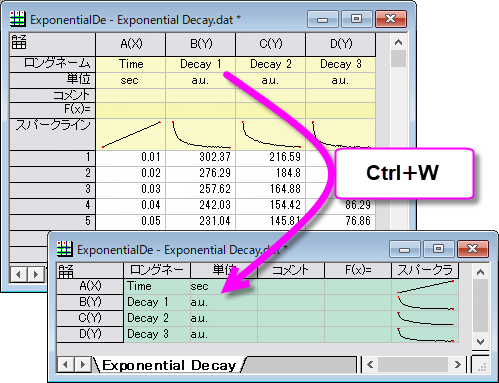Select the Decay 3 long name cell in back window

coord(341,64)
